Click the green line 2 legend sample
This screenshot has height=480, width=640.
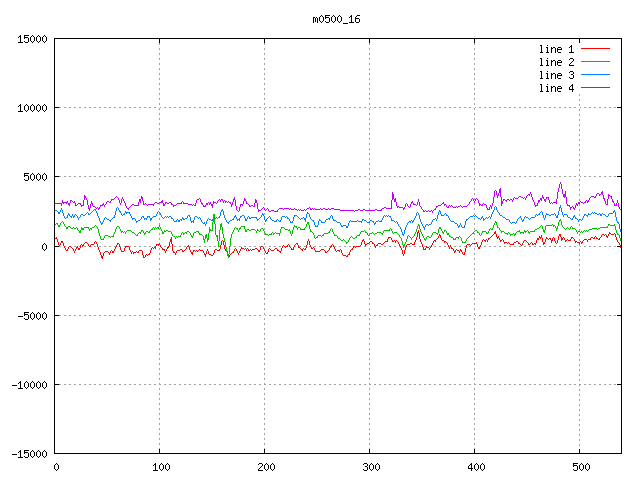pyautogui.click(x=595, y=62)
